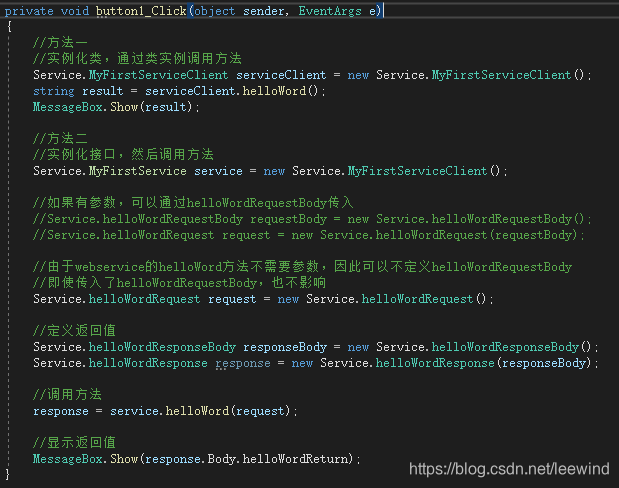Click the comment '//调用方法'
The image size is (619, 488).
[68, 394]
